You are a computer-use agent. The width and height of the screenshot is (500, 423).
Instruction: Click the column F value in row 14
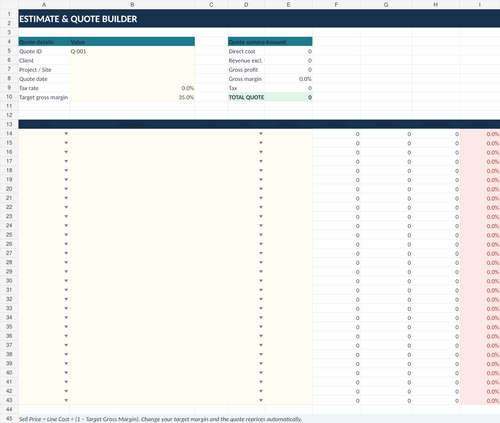tap(336, 134)
